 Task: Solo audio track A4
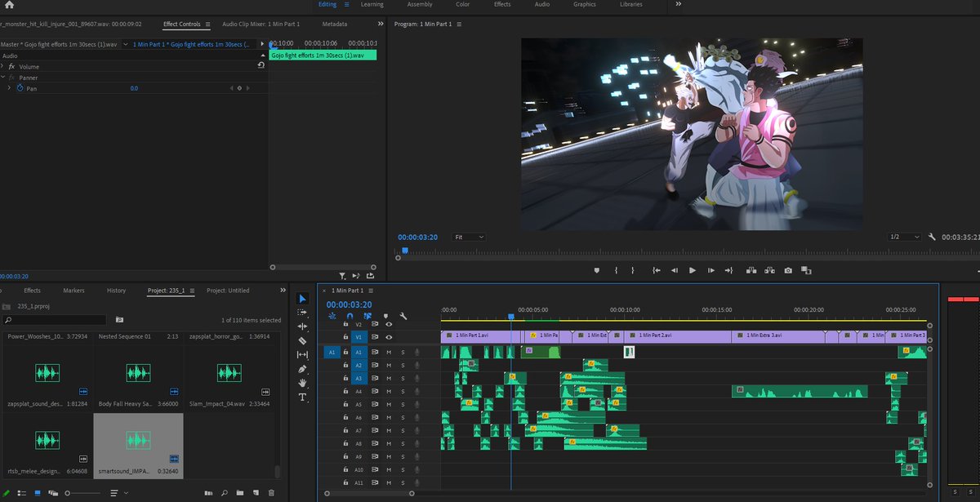point(403,392)
